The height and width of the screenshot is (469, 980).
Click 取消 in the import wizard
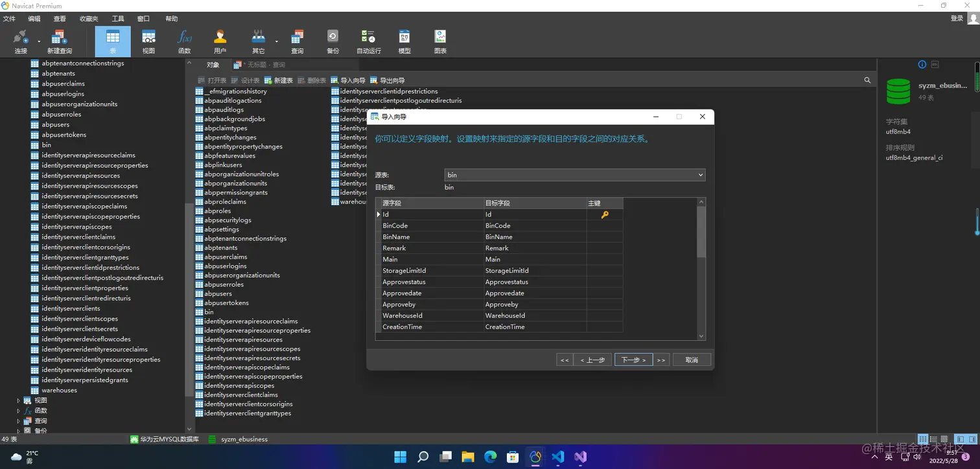click(692, 360)
